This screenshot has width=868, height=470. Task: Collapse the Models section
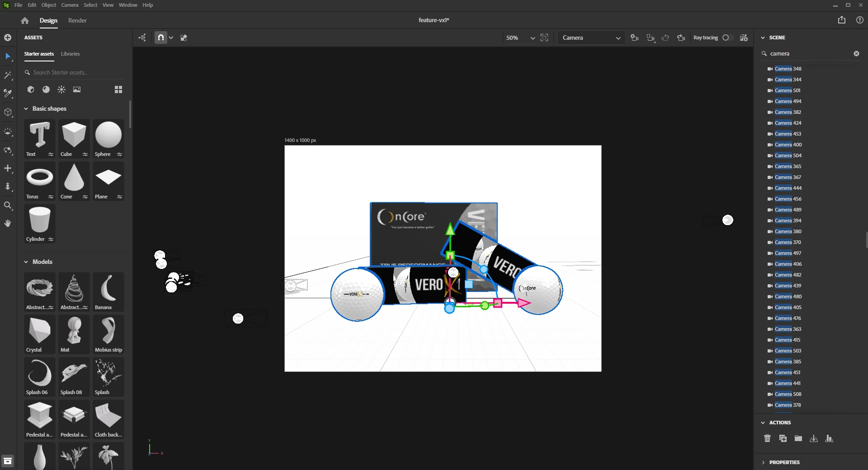(x=26, y=262)
